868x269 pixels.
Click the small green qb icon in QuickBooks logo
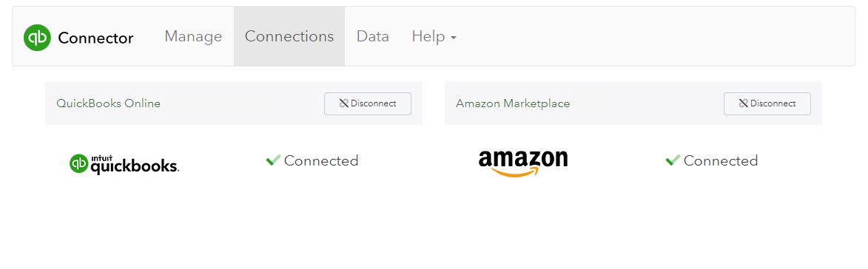(x=79, y=163)
